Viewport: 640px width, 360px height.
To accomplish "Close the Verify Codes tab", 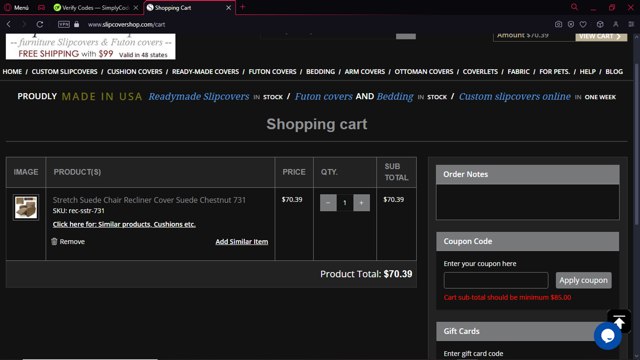I will click(136, 8).
